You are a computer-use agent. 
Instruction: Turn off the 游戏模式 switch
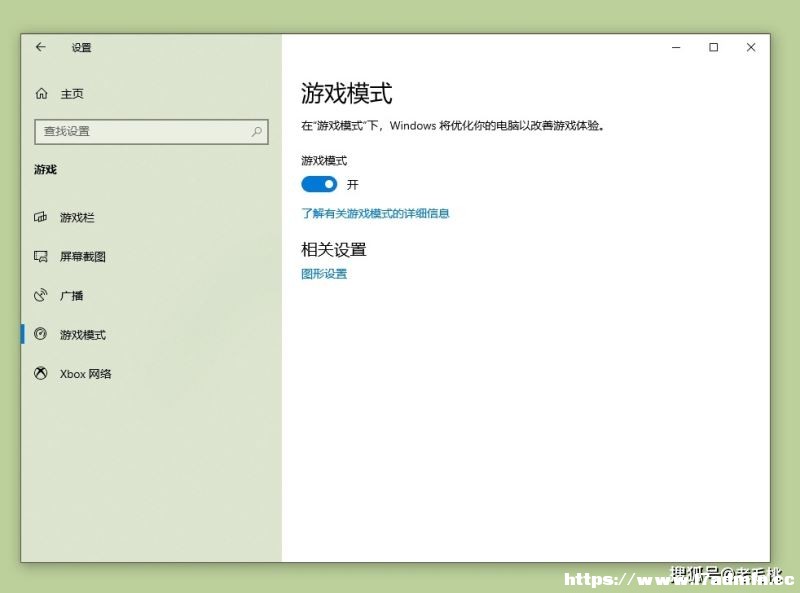[x=319, y=184]
